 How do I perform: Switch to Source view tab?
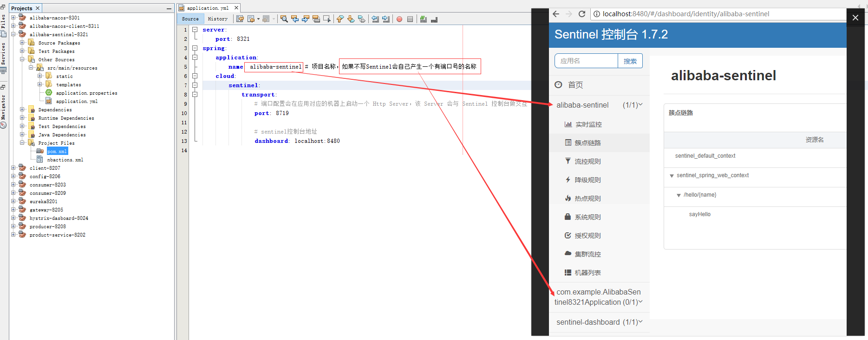click(190, 19)
